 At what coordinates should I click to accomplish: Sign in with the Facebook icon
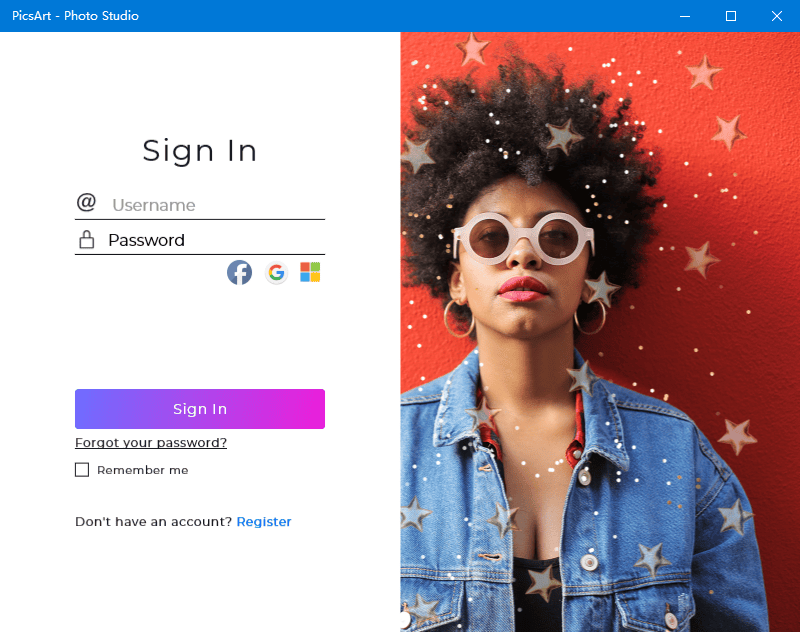[x=239, y=272]
